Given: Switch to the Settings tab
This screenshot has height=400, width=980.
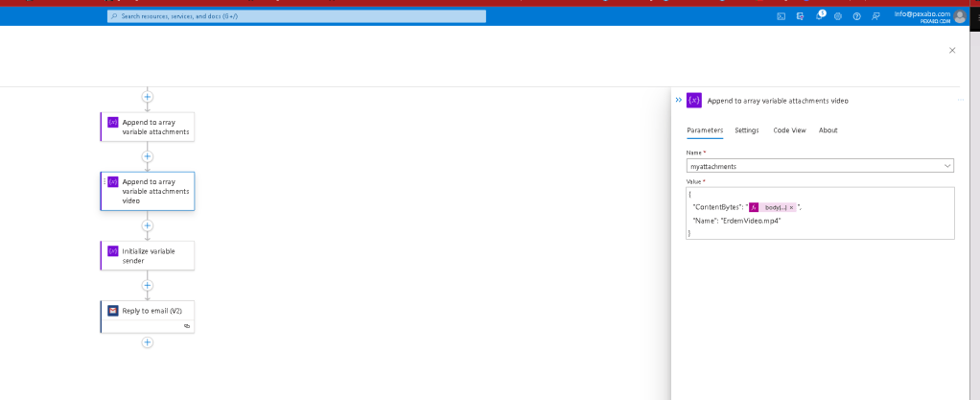Looking at the screenshot, I should coord(747,130).
